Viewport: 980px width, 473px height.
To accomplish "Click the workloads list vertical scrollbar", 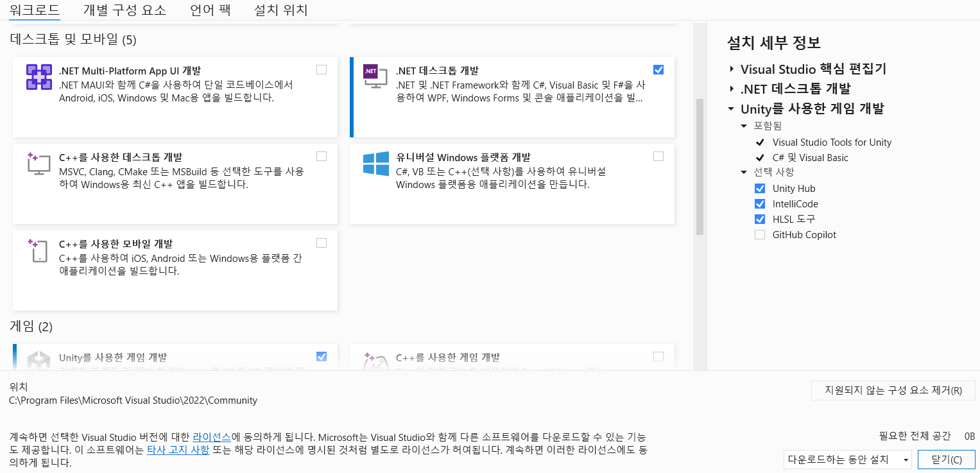I will pos(700,168).
